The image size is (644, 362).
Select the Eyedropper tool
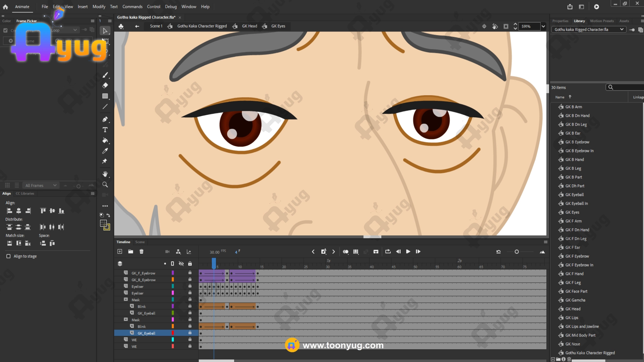(105, 151)
